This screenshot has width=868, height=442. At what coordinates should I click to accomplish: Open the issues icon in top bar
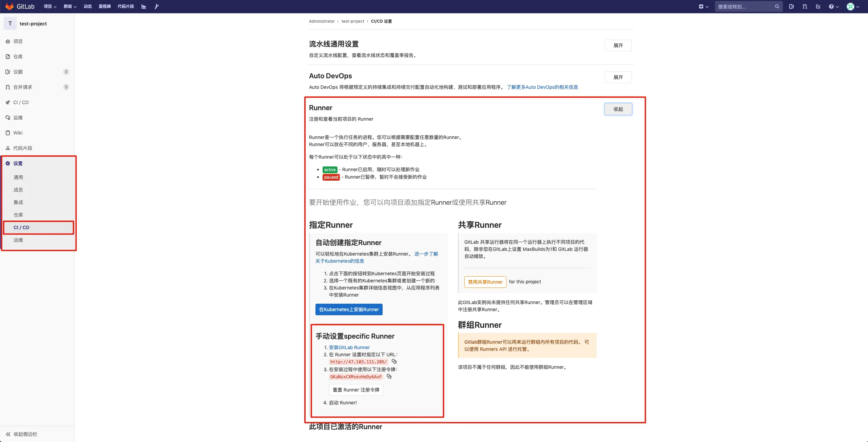[x=791, y=6]
